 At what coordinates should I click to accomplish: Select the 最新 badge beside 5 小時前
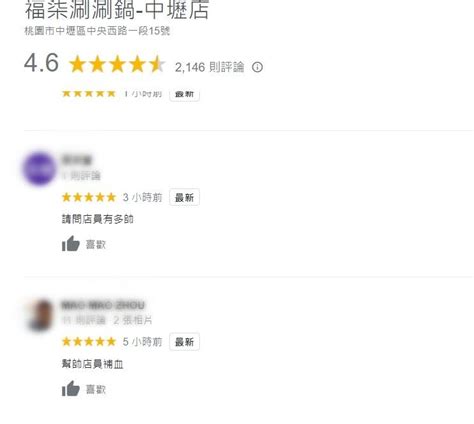(184, 342)
